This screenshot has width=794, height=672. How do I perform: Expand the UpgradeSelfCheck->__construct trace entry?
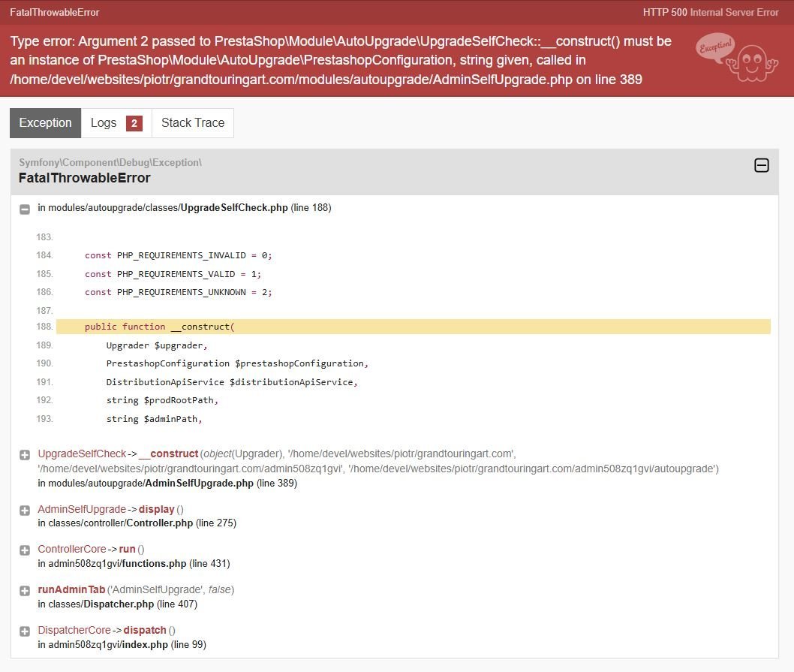(24, 455)
